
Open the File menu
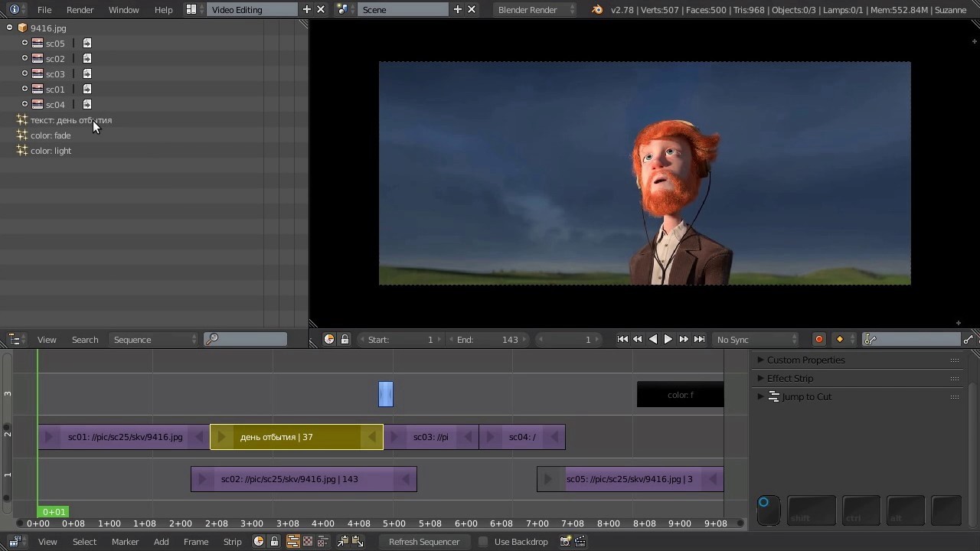44,10
